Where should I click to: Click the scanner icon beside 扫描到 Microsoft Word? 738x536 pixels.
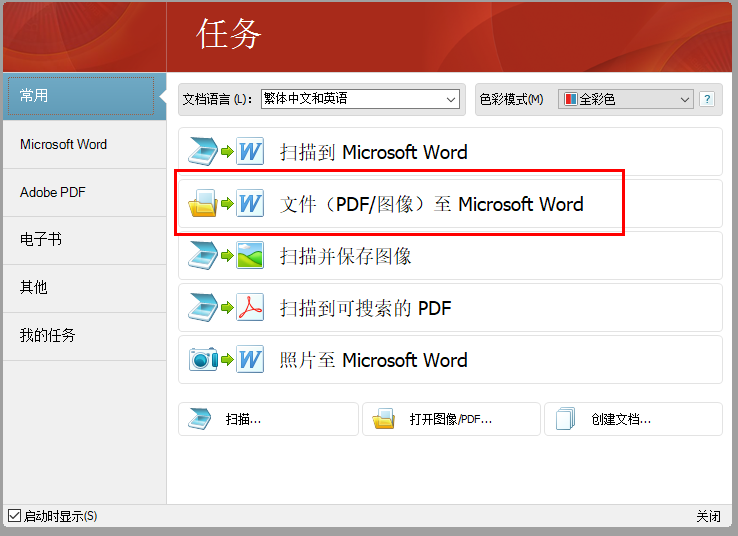point(203,152)
